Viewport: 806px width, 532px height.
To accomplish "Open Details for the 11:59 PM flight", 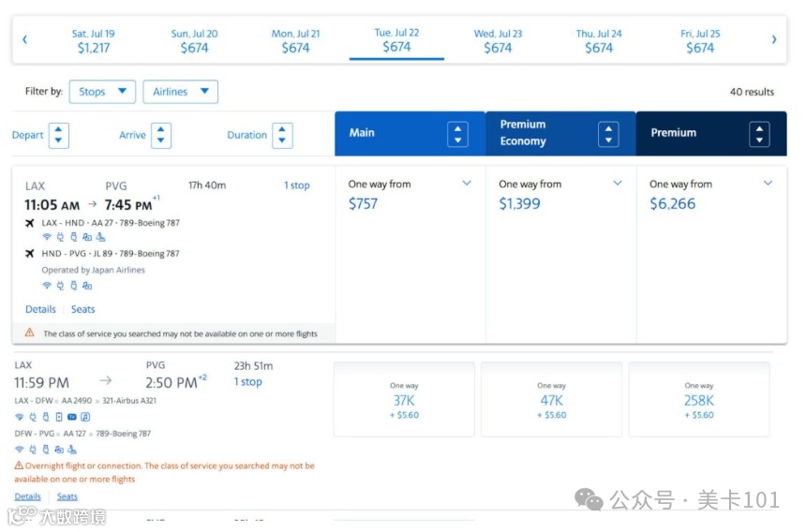I will click(28, 496).
